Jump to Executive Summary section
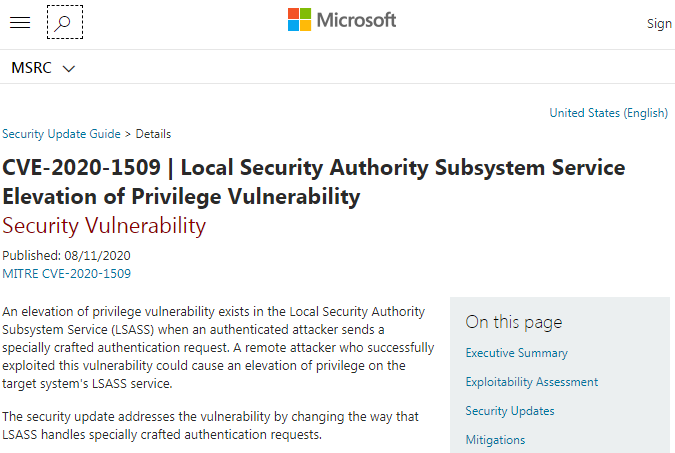This screenshot has width=675, height=453. click(516, 353)
